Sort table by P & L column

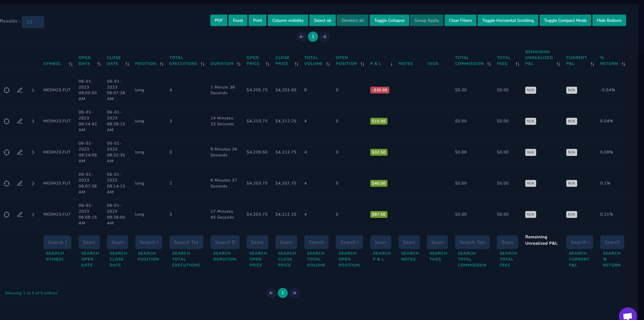pos(392,64)
